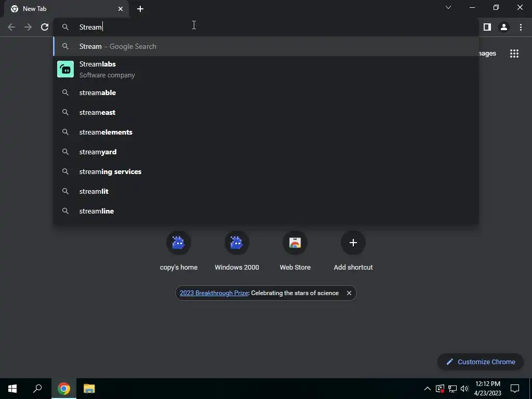This screenshot has width=532, height=399.
Task: Select the New Tab tab
Action: (66, 9)
